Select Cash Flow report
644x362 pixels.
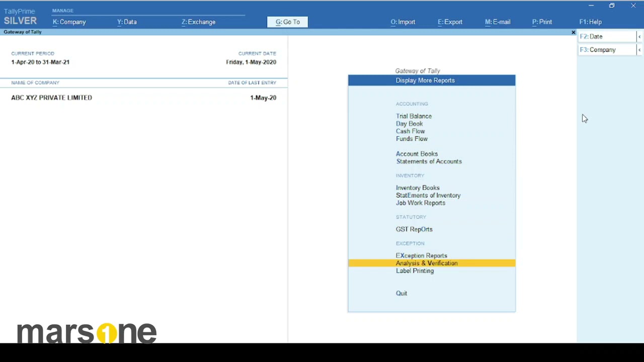410,131
